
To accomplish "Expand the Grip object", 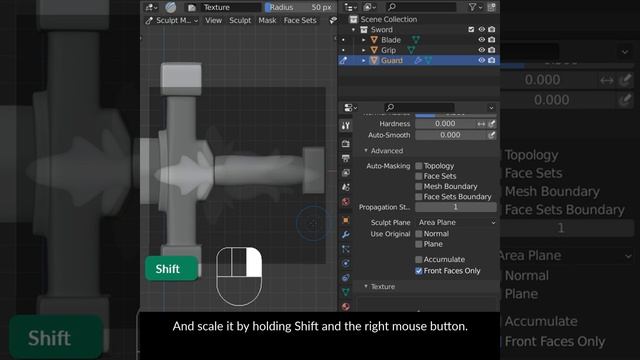I will click(x=364, y=50).
